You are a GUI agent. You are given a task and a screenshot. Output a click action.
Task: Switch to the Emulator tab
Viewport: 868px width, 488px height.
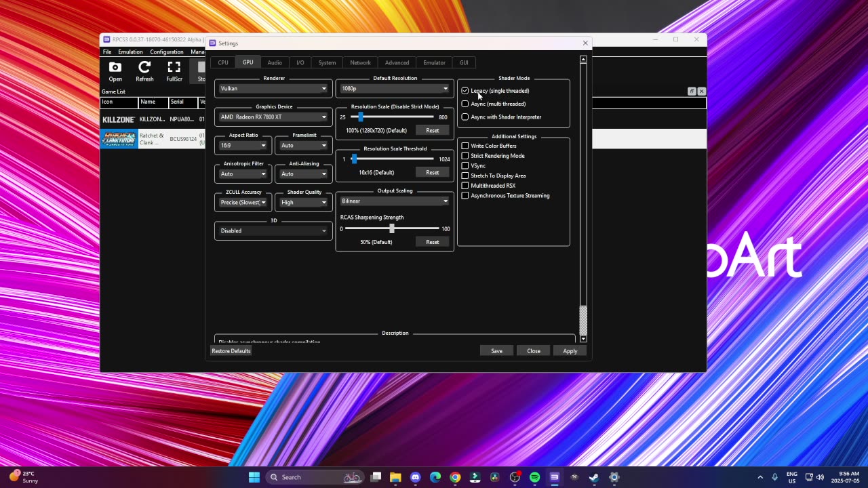(x=434, y=63)
